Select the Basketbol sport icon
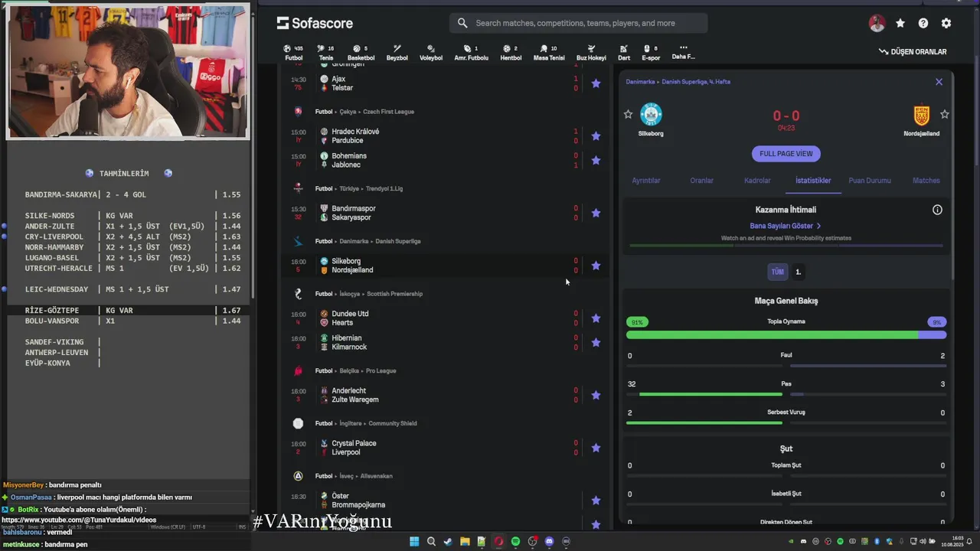The width and height of the screenshot is (980, 551). [361, 53]
